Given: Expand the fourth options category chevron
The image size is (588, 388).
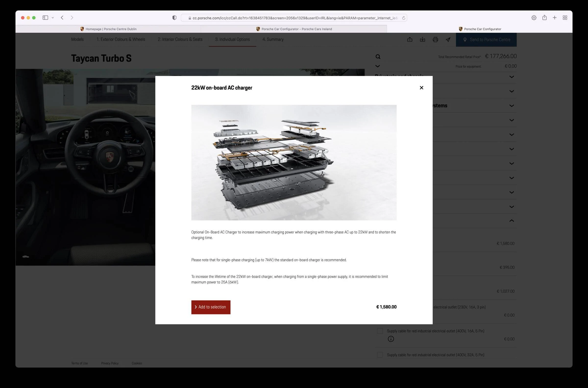Looking at the screenshot, I should click(512, 120).
